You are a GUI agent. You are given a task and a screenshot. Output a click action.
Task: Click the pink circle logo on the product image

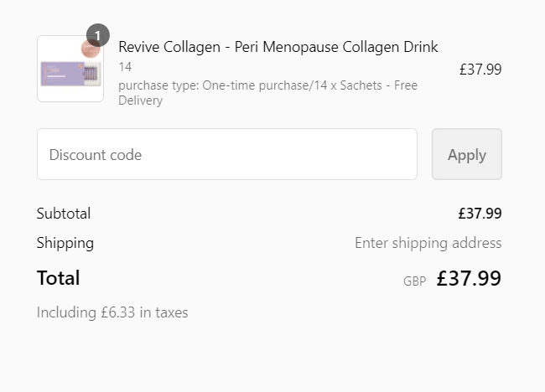click(x=91, y=49)
